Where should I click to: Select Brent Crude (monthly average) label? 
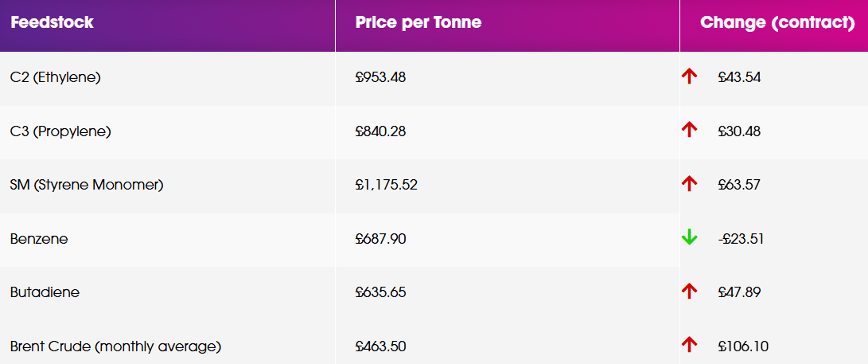(x=115, y=346)
